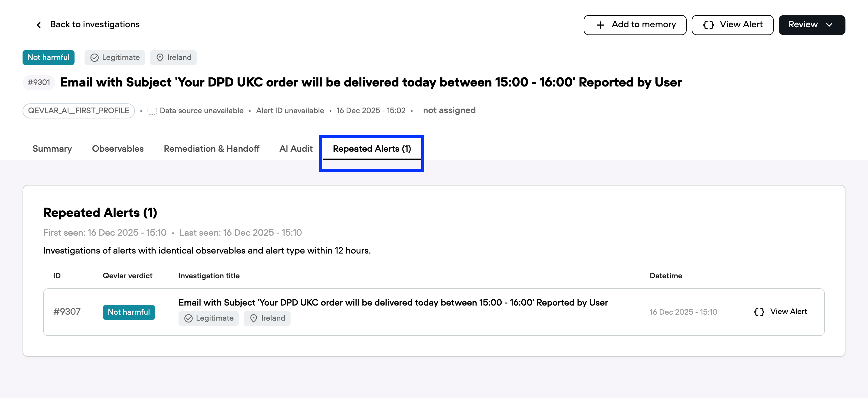
Task: Click the Add to memory button
Action: (635, 25)
